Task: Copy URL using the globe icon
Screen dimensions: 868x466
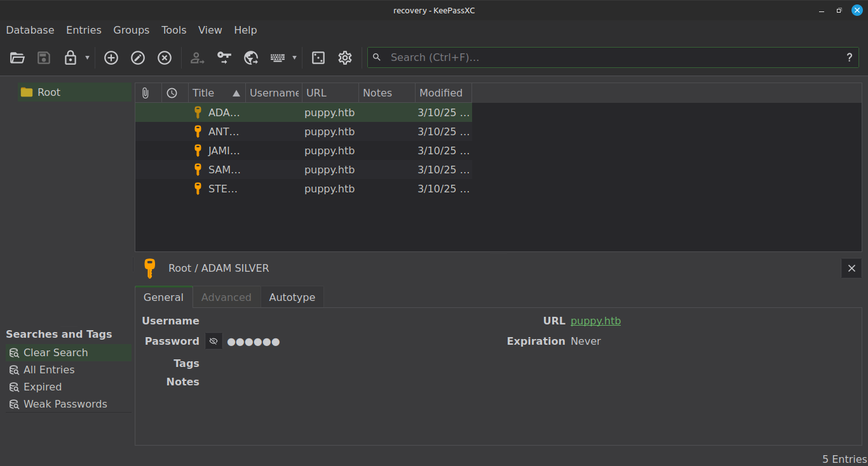Action: pyautogui.click(x=251, y=58)
